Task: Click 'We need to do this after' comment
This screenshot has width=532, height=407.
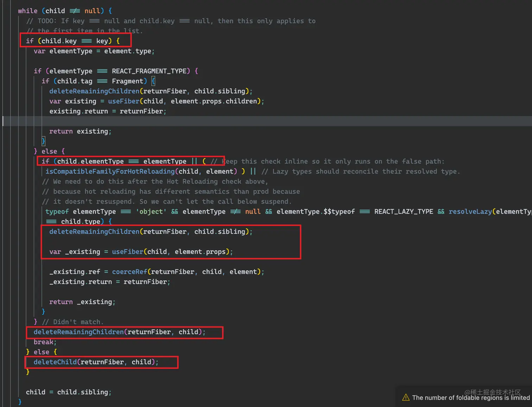Action: pos(155,182)
